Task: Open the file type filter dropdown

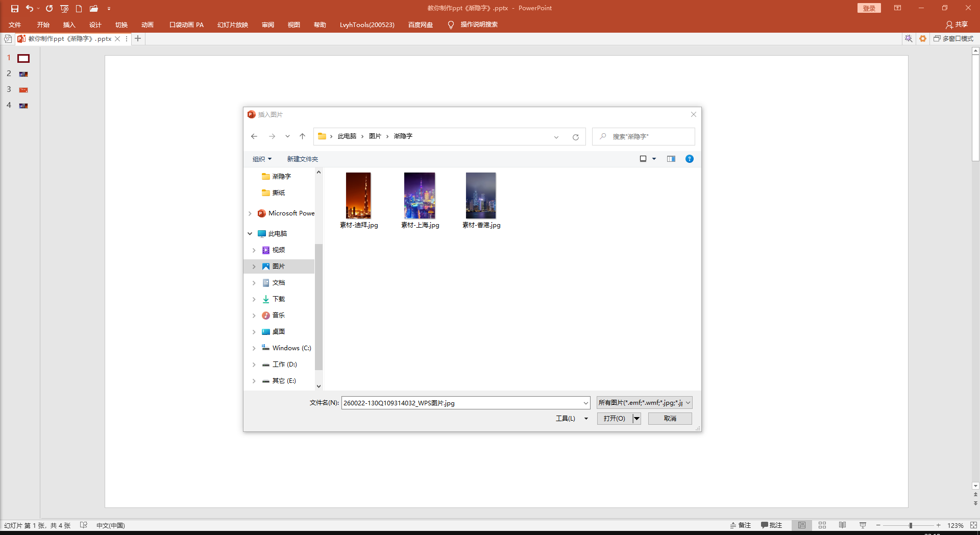Action: coord(644,403)
